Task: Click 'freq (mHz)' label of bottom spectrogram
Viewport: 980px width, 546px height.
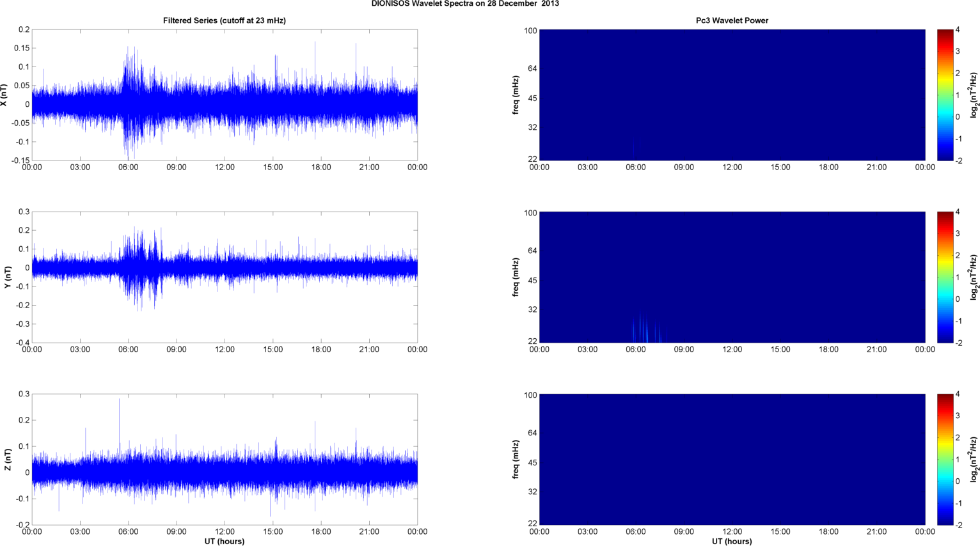Action: [x=516, y=460]
